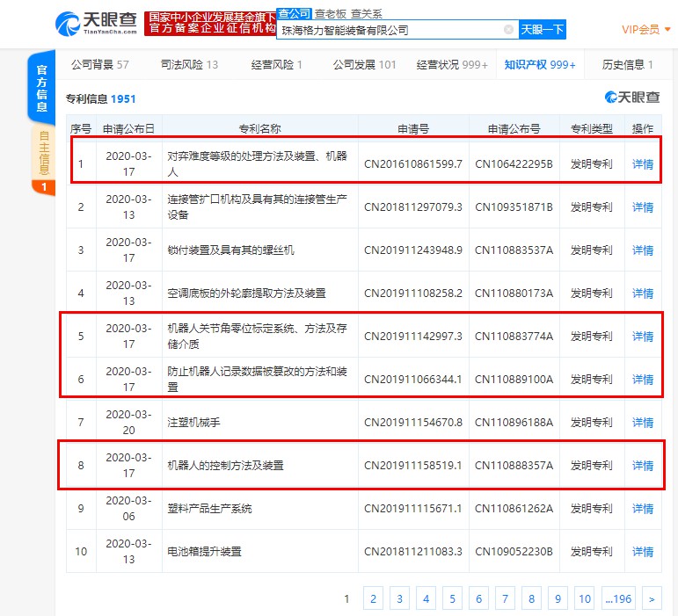
Task: Go to page 8 of patents
Action: 531,598
